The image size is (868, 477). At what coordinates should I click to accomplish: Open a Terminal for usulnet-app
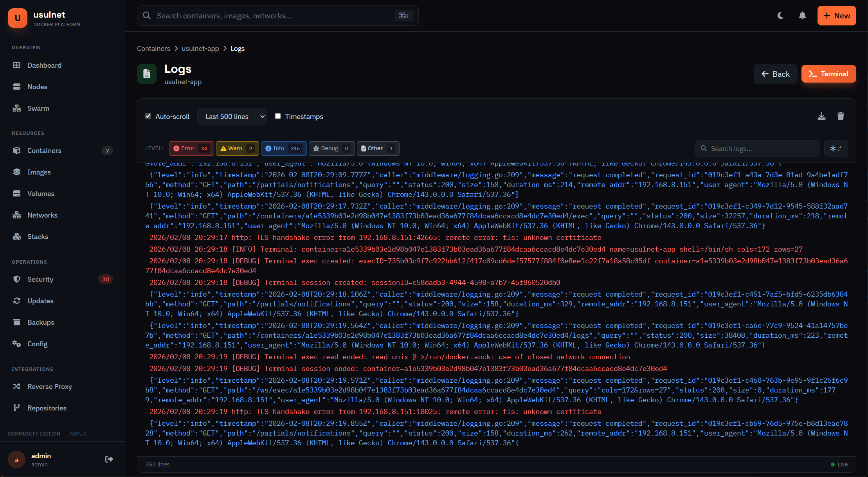(828, 74)
